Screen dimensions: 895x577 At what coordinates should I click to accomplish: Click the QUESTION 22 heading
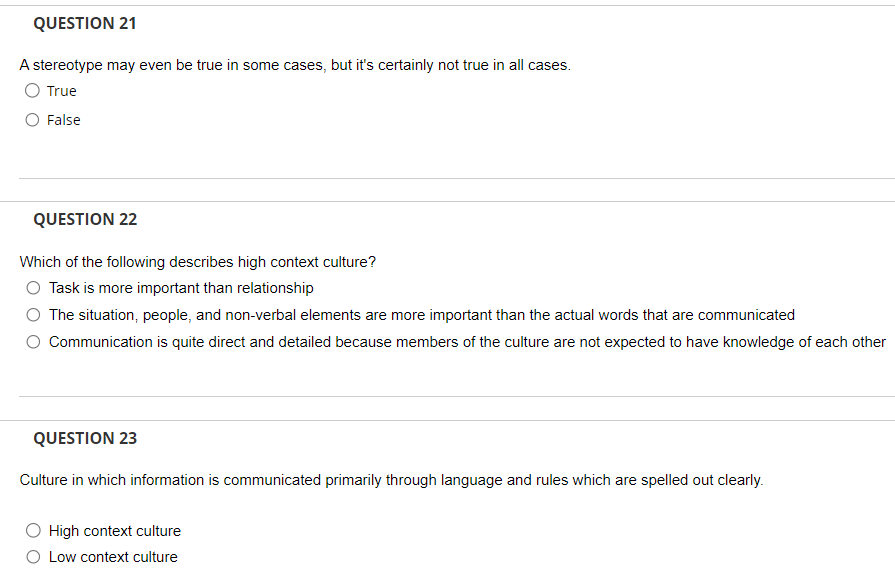click(x=85, y=219)
